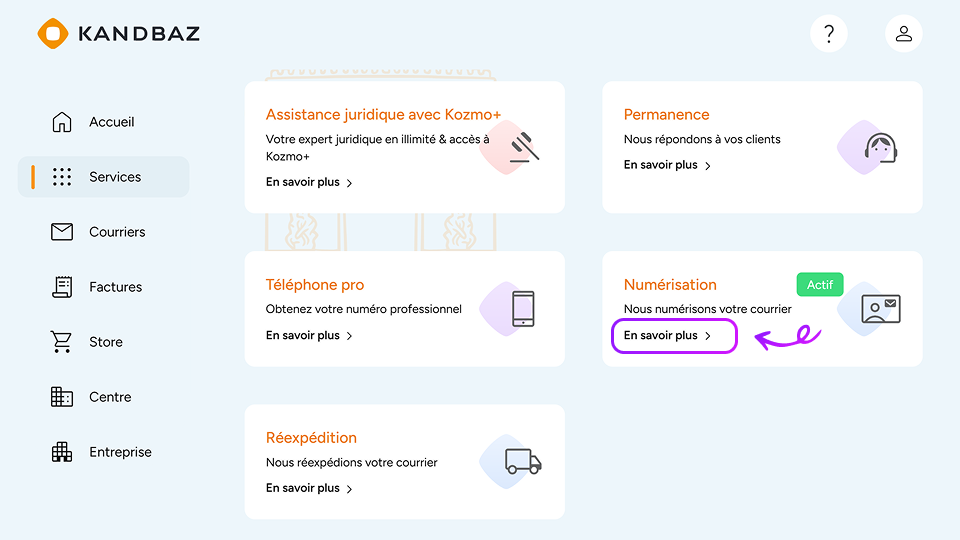The height and width of the screenshot is (540, 960).
Task: Open En savoir plus under Numérisation
Action: click(668, 336)
